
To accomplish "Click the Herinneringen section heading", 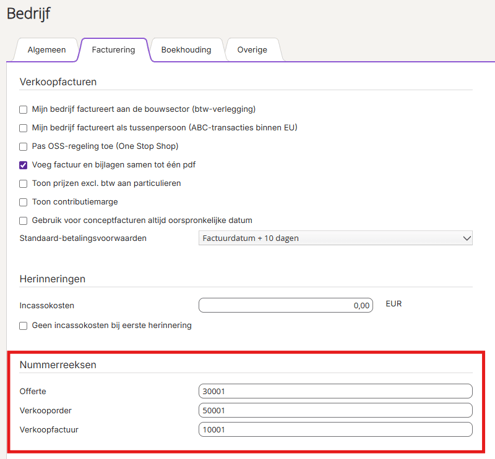I will [x=52, y=279].
